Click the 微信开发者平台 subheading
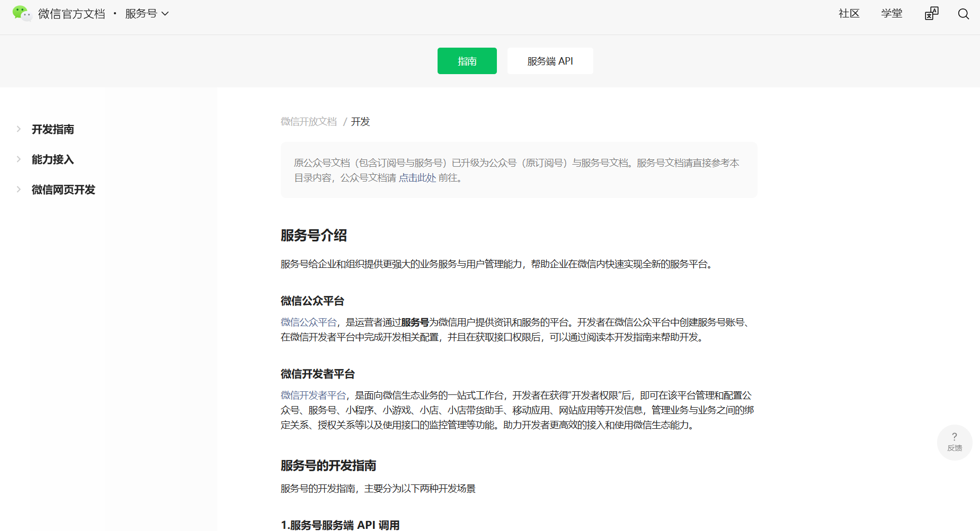 pyautogui.click(x=318, y=374)
